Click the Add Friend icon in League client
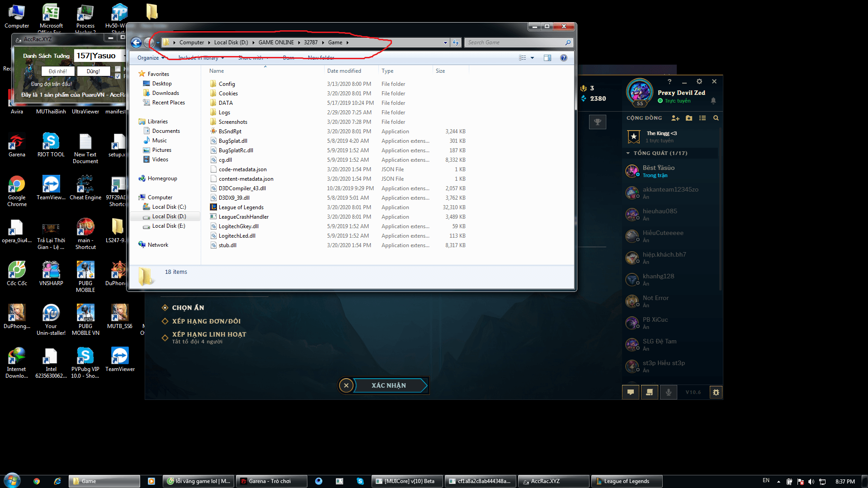Screen dimensions: 868x488 pos(675,118)
